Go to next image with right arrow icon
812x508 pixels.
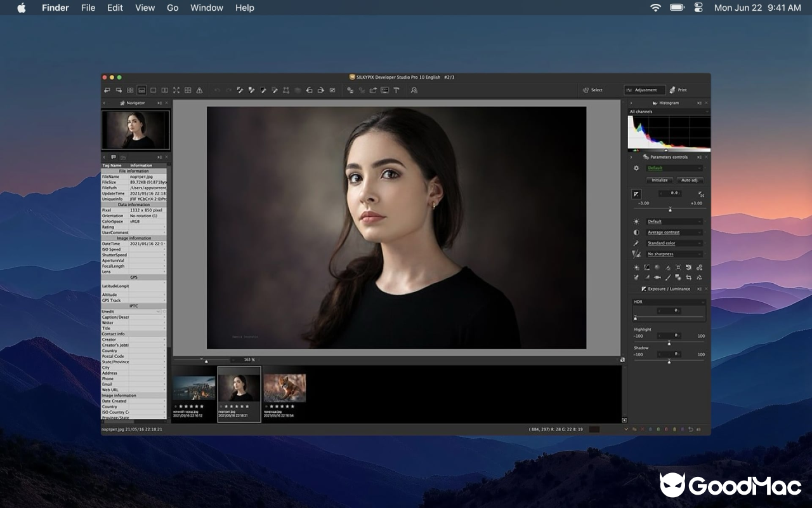(x=119, y=90)
